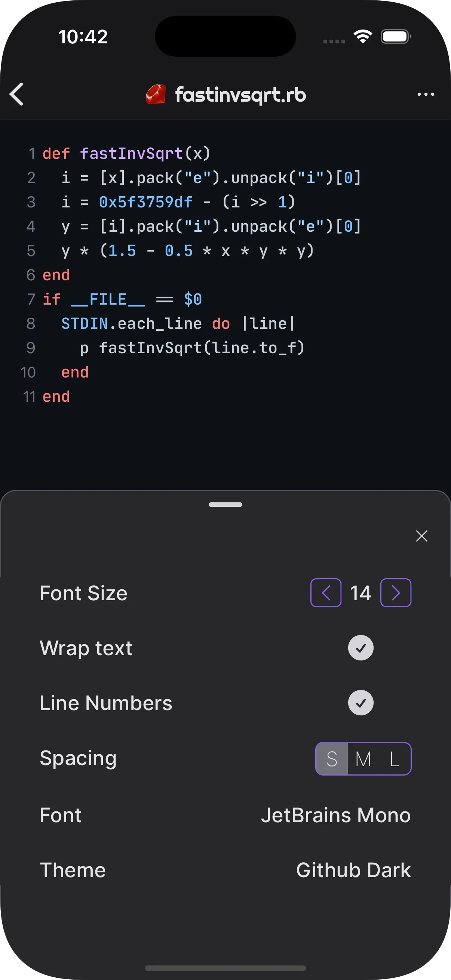
Task: Tap line 4 with pack("i").unpack("e")
Action: (211, 227)
